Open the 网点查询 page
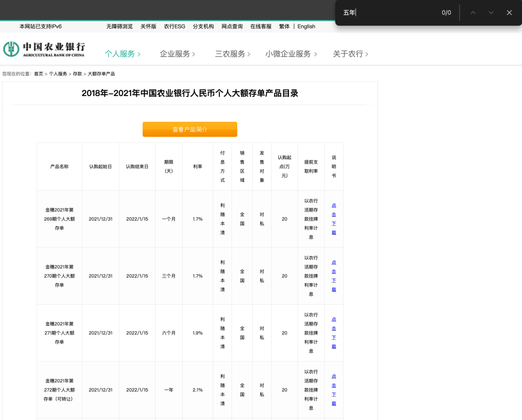522x420 pixels. click(232, 27)
